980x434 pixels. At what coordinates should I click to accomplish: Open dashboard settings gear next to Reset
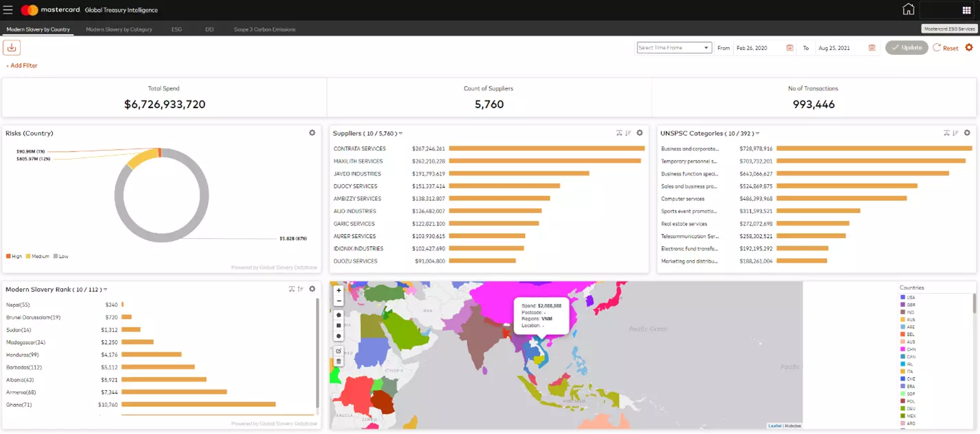pyautogui.click(x=969, y=47)
